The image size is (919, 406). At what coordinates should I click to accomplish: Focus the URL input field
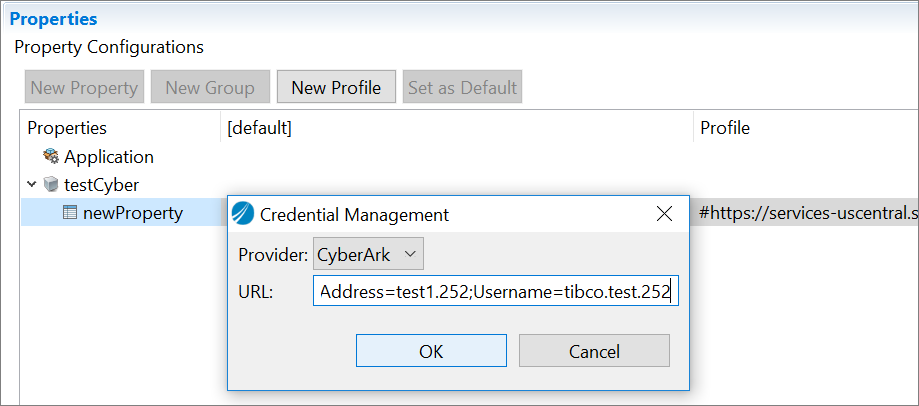point(496,291)
